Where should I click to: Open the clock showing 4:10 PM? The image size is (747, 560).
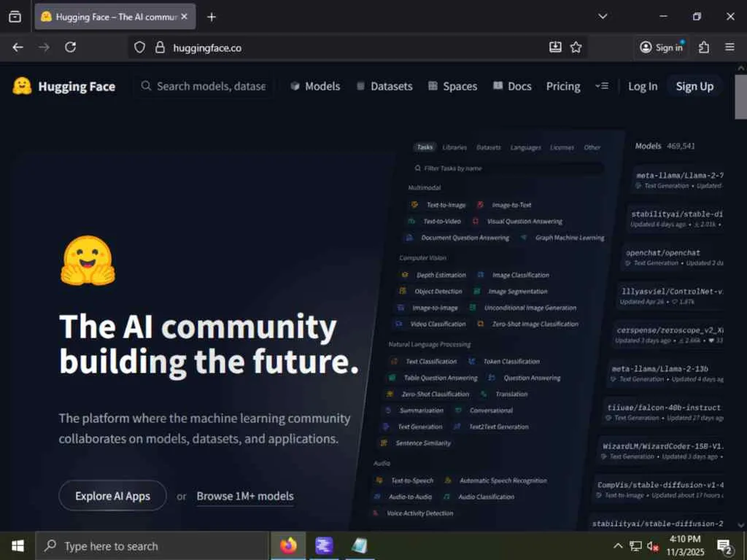point(685,545)
